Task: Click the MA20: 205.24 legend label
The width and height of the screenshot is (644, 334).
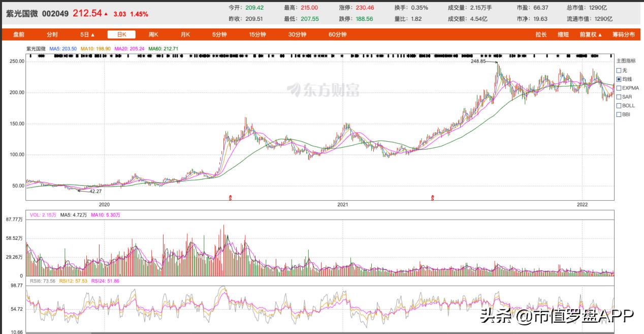Action: (130, 48)
